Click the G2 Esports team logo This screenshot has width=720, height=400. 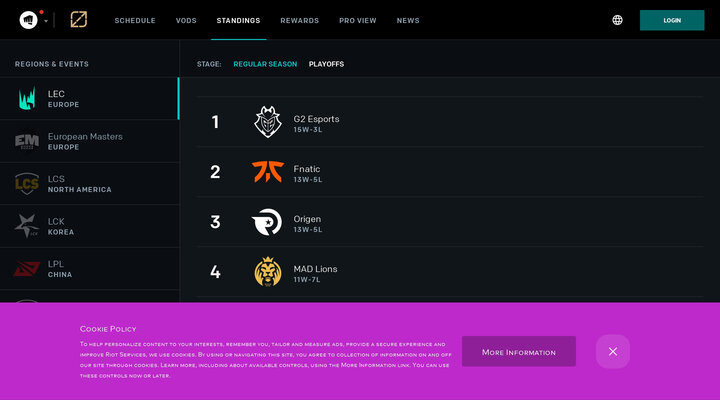(268, 122)
